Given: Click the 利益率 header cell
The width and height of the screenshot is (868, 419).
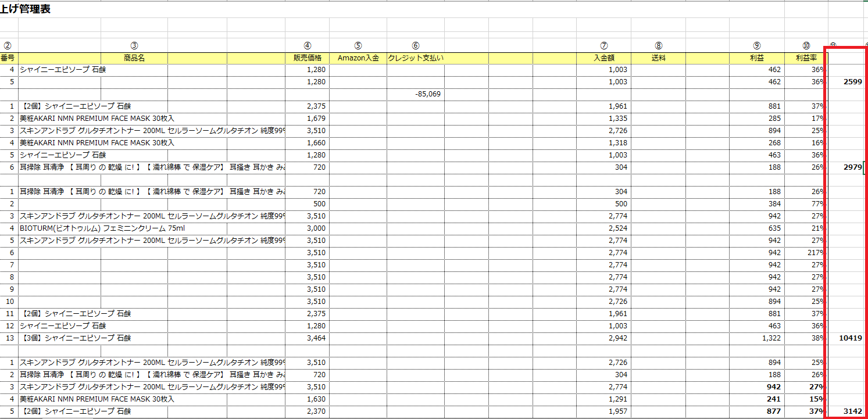Looking at the screenshot, I should click(806, 58).
